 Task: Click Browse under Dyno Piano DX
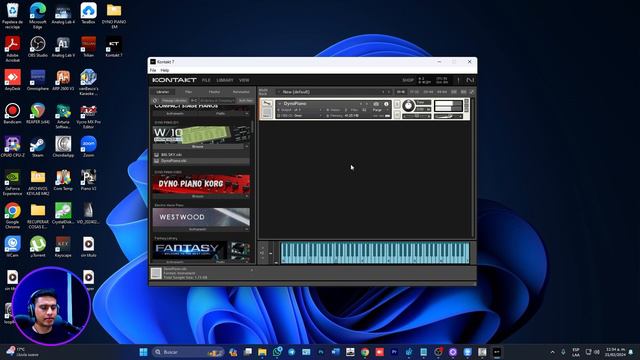point(198,146)
